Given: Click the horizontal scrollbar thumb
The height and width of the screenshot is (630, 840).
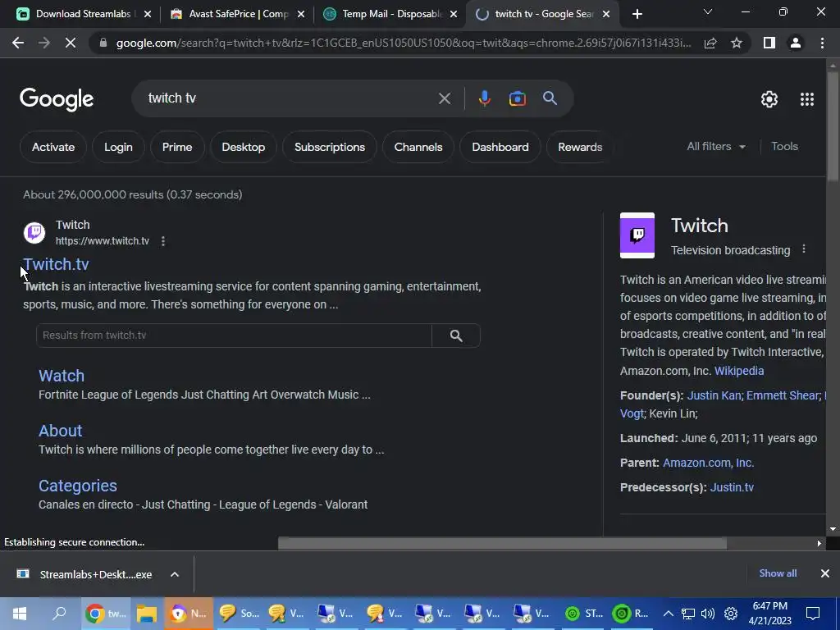Looking at the screenshot, I should coord(502,543).
